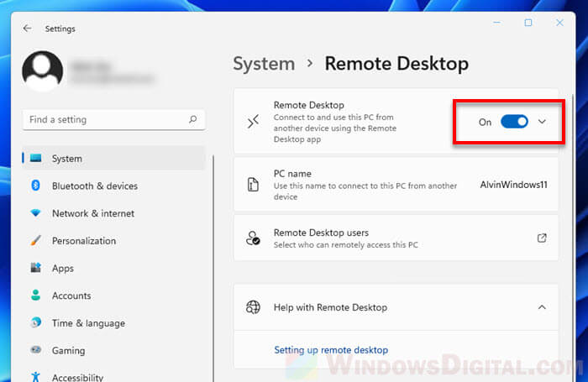The image size is (588, 382).
Task: Expand Remote Desktop options chevron
Action: pyautogui.click(x=542, y=122)
